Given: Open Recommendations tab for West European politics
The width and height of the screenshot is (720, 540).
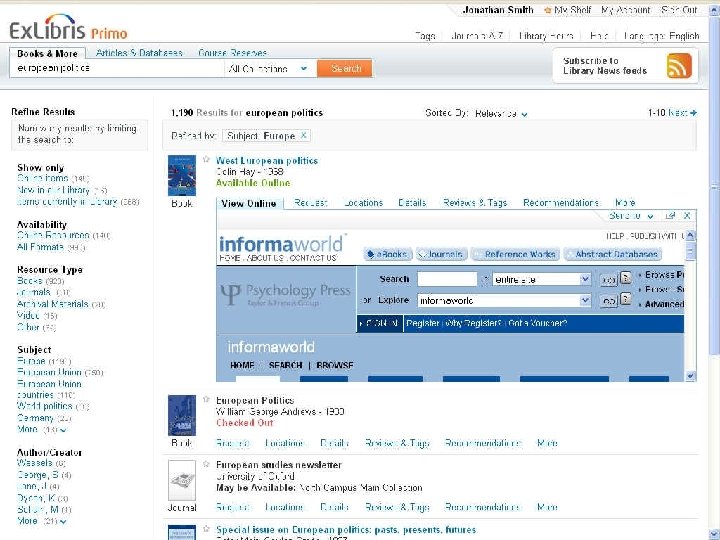Looking at the screenshot, I should click(x=561, y=202).
